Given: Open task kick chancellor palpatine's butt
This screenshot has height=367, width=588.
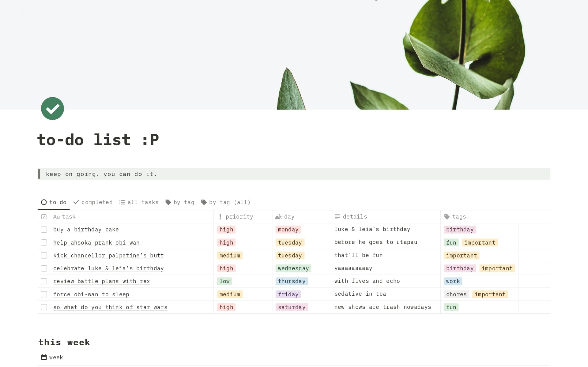Looking at the screenshot, I should click(108, 255).
